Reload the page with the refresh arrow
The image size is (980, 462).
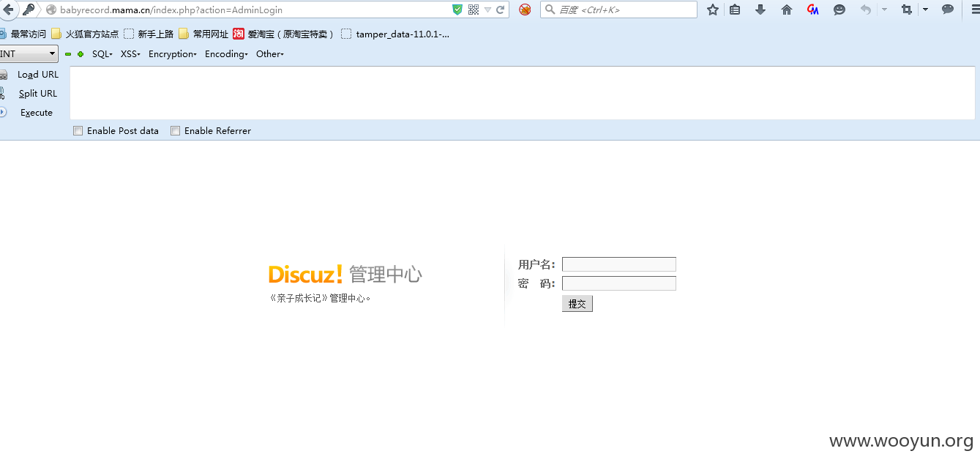(501, 10)
